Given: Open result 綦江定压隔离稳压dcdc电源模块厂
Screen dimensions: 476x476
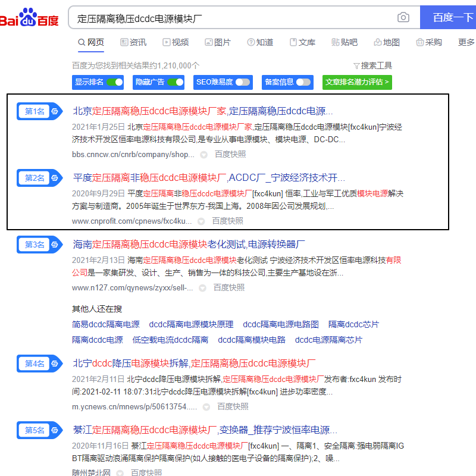Looking at the screenshot, I should [x=205, y=430].
